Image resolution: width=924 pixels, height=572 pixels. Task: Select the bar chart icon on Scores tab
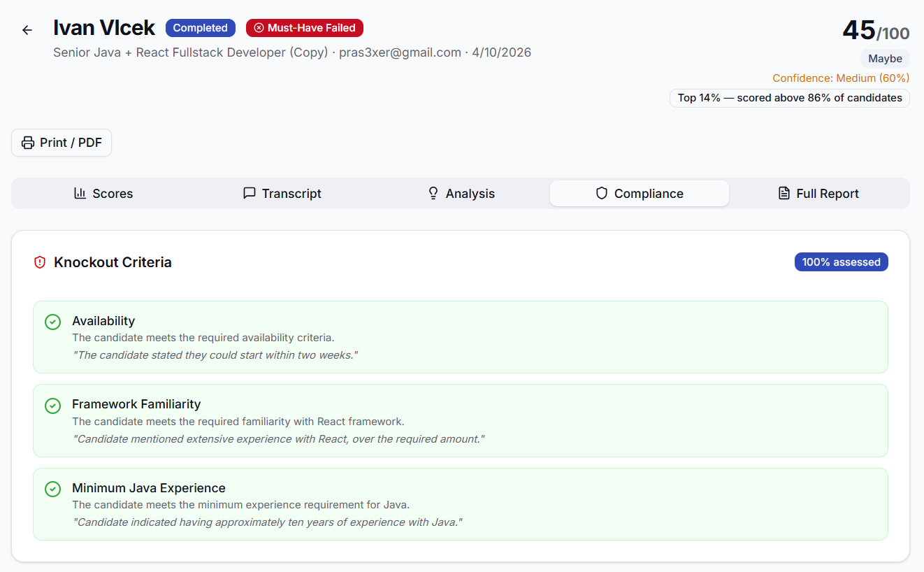point(79,193)
